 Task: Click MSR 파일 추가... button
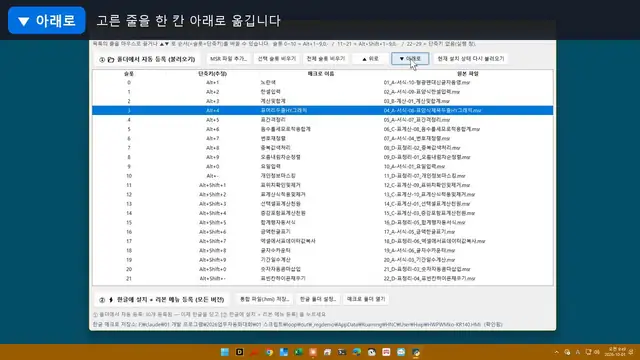click(228, 59)
